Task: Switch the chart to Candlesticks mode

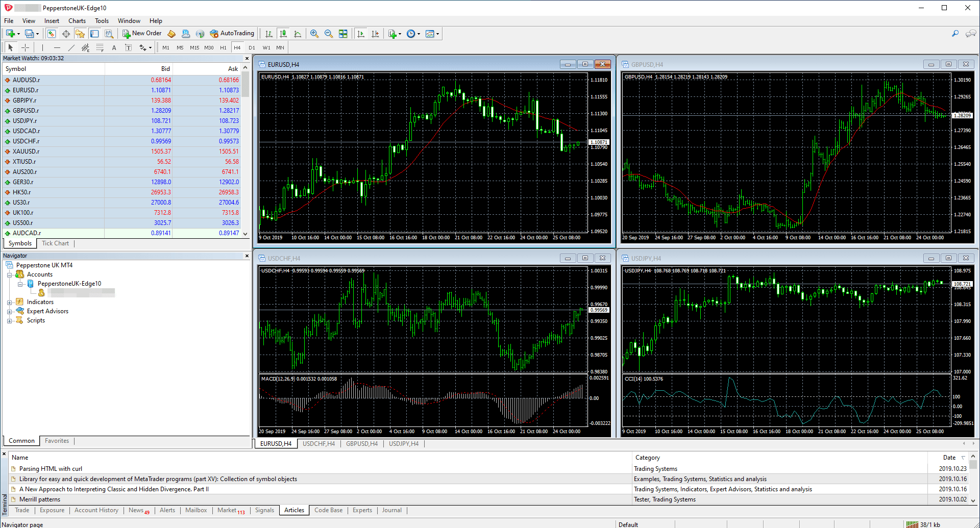Action: 283,33
